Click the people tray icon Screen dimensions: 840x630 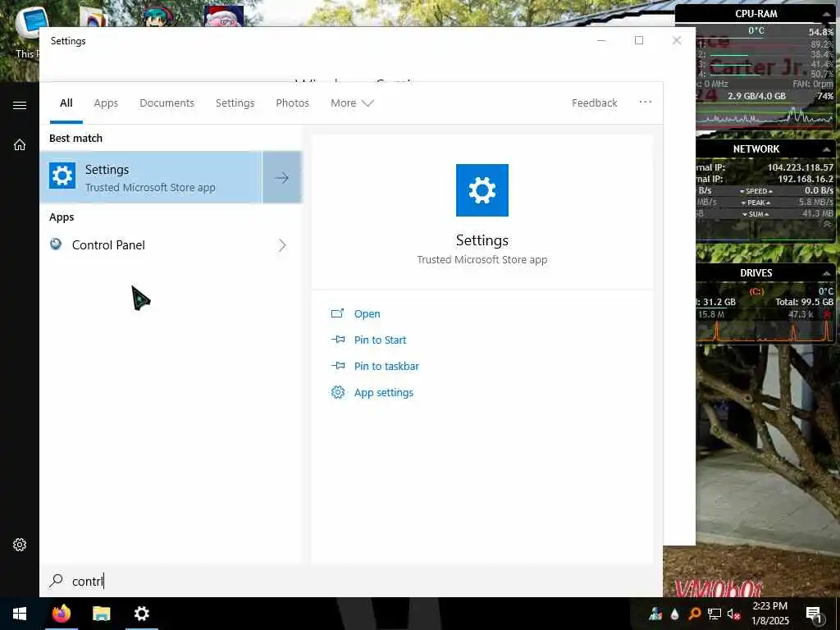coord(655,614)
